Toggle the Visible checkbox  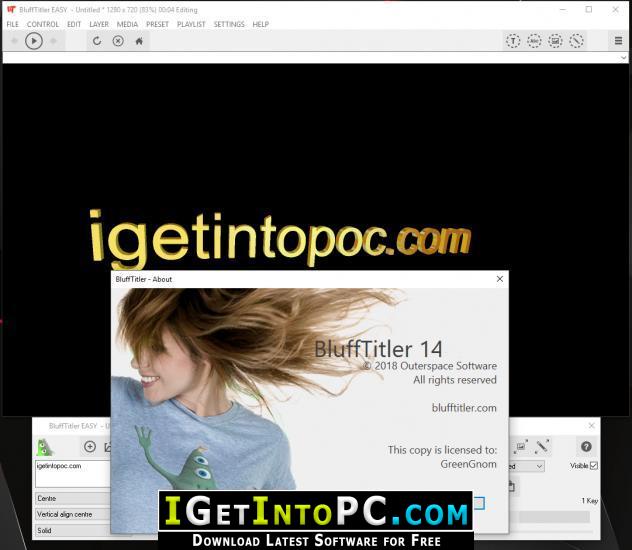tap(593, 466)
